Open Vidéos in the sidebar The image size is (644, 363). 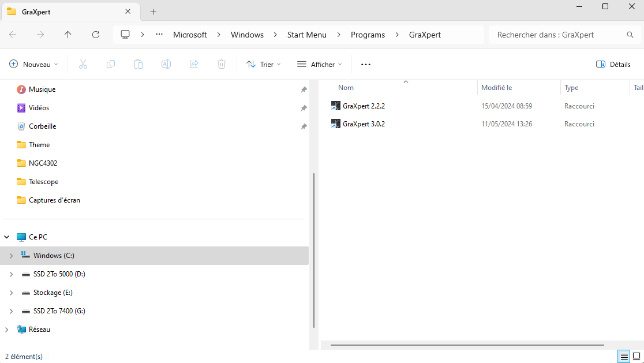[x=39, y=108]
